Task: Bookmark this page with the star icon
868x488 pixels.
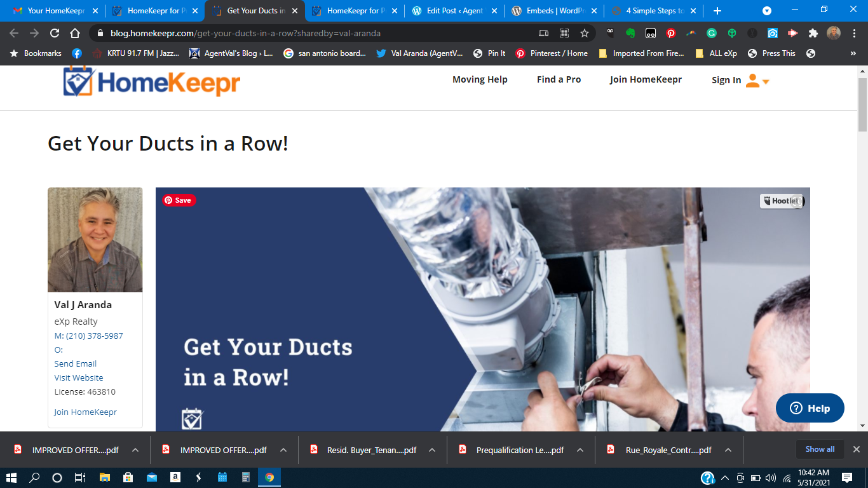Action: (585, 33)
